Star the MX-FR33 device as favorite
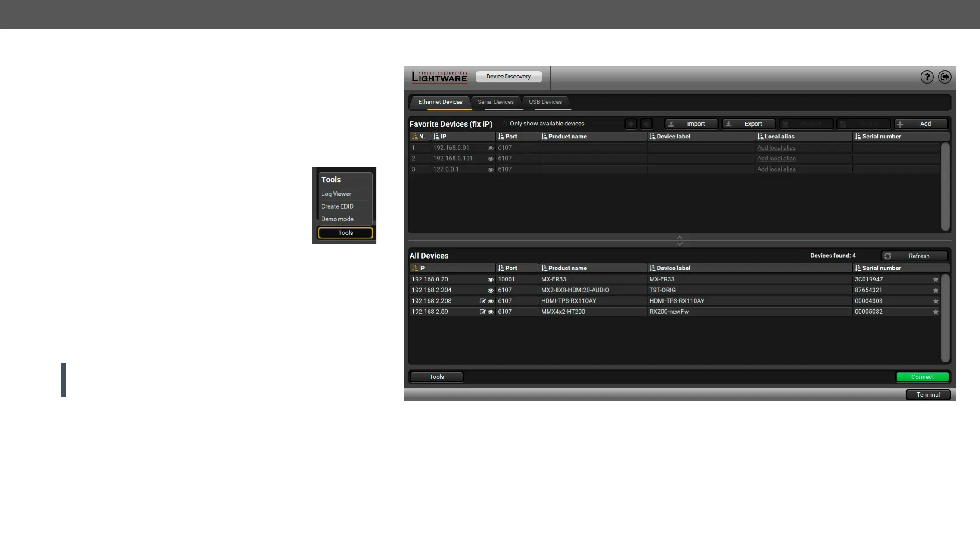The height and width of the screenshot is (550, 980). coord(936,280)
